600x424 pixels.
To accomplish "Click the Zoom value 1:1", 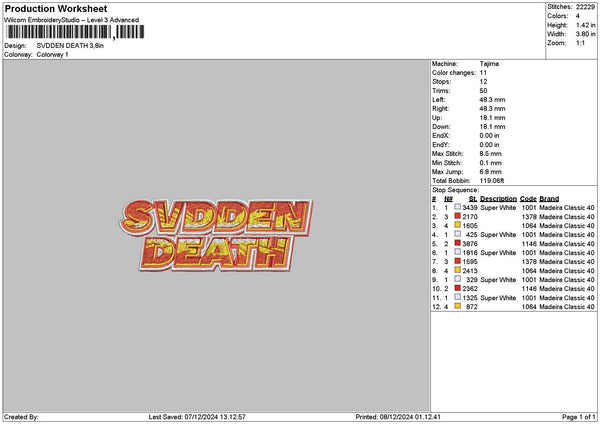I will [x=580, y=43].
